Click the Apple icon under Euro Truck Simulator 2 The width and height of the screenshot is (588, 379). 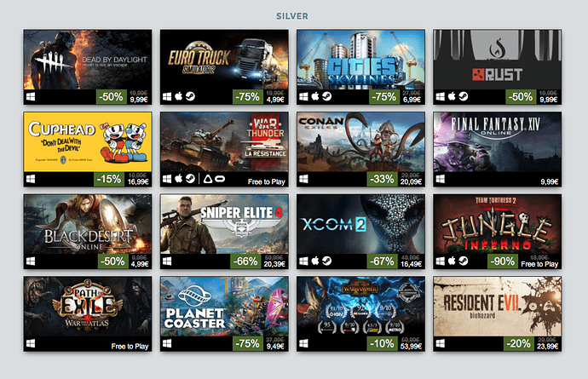[x=179, y=97]
